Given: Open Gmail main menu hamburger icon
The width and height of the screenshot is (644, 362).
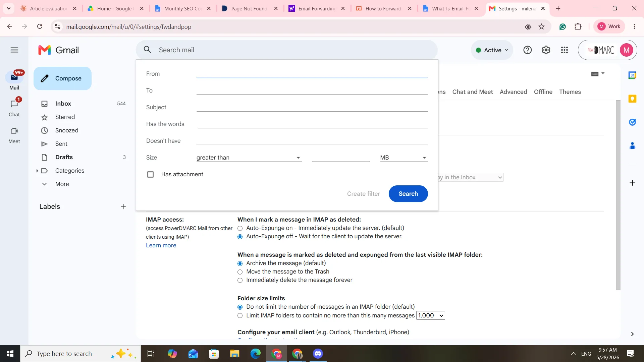Looking at the screenshot, I should tap(14, 50).
